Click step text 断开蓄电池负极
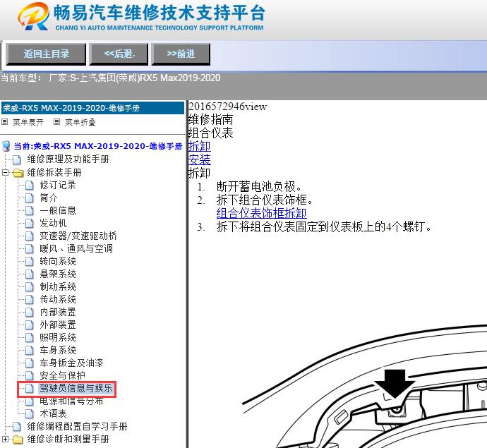 (259, 186)
